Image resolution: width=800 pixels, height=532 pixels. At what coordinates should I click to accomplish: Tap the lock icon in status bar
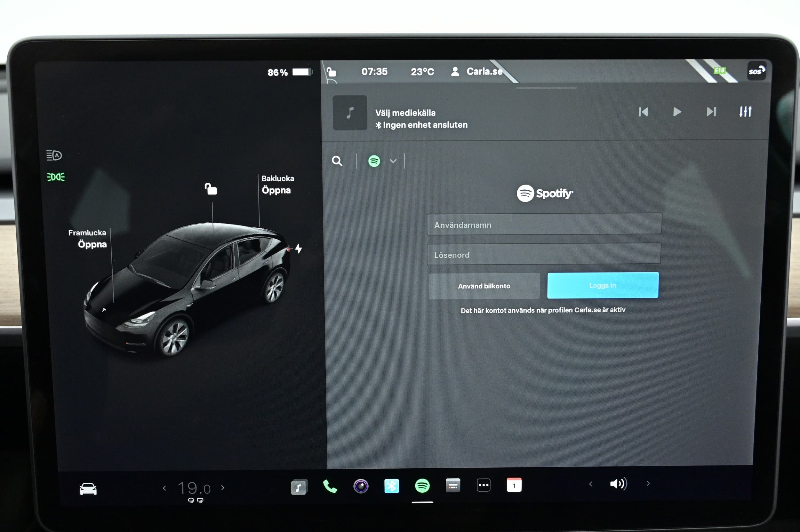[331, 72]
